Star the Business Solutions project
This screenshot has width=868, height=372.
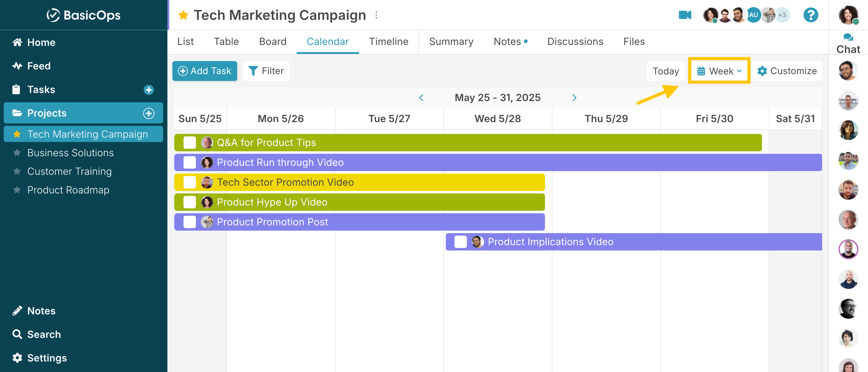(x=17, y=153)
